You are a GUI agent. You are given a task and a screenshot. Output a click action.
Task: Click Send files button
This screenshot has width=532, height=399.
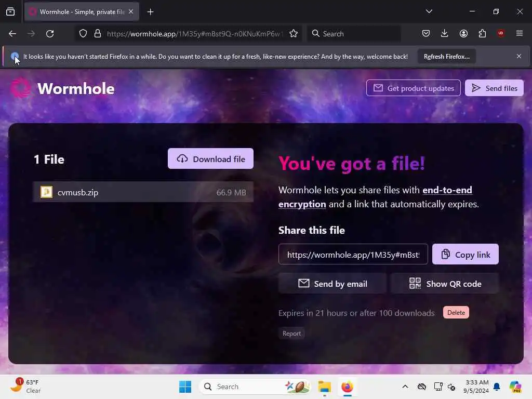click(494, 88)
